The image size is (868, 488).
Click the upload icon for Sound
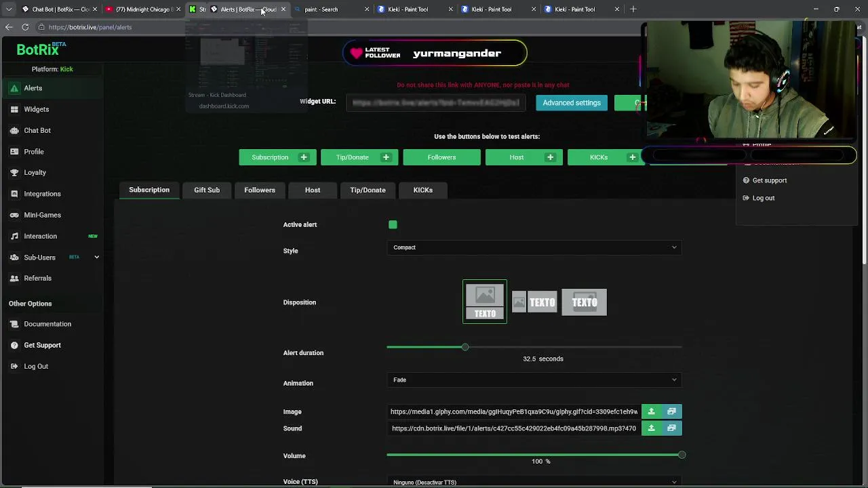(651, 428)
